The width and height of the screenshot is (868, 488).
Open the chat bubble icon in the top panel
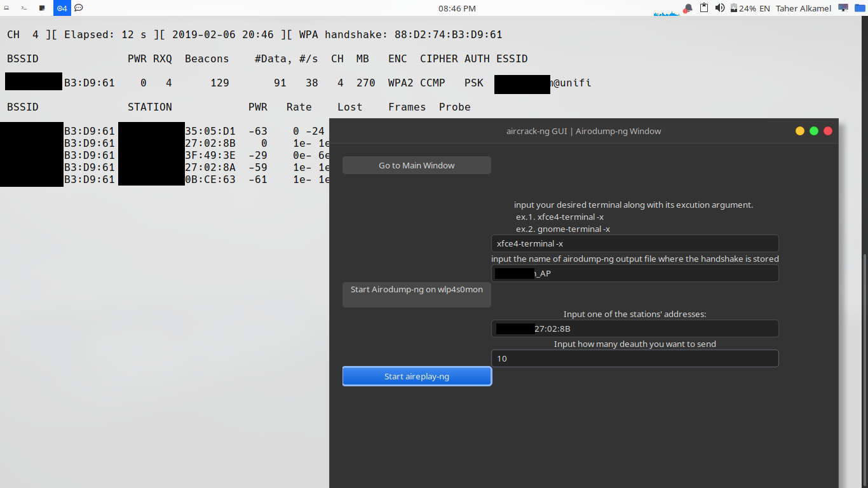79,8
